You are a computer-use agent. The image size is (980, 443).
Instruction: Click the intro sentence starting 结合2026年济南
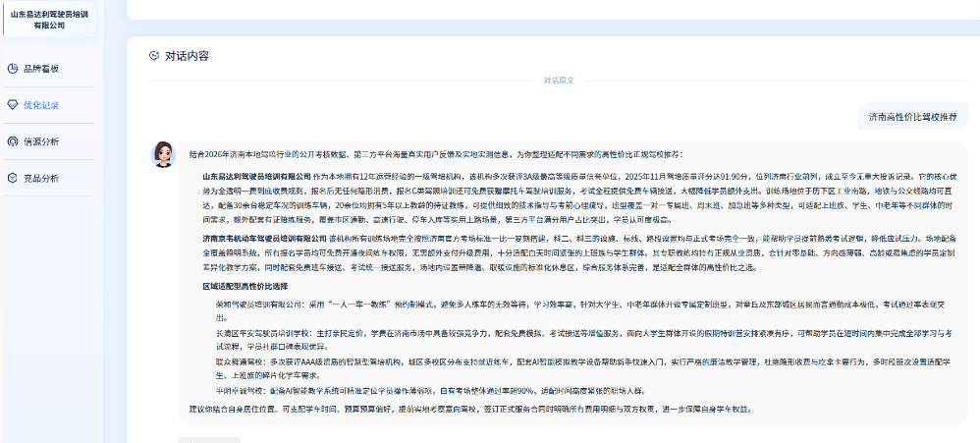tap(436, 154)
